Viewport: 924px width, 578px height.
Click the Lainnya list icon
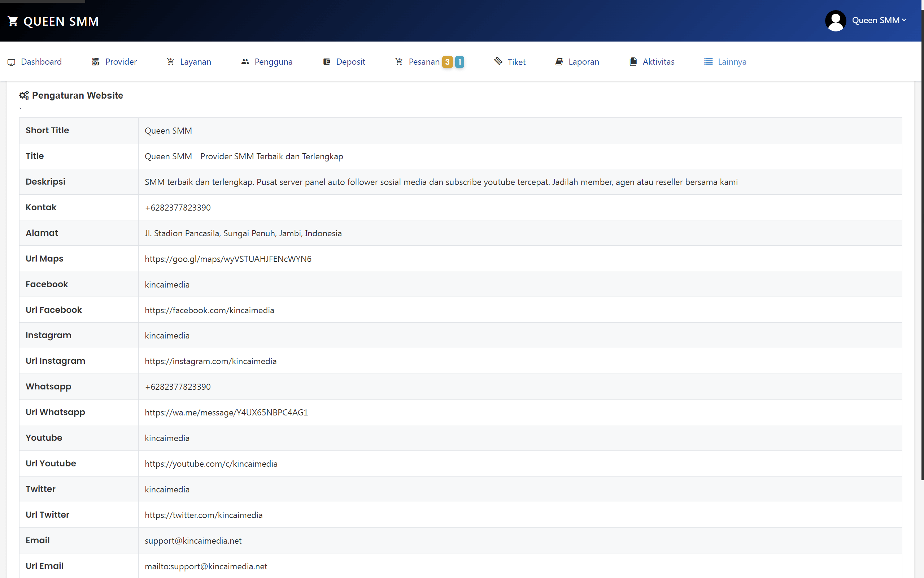[x=708, y=61]
